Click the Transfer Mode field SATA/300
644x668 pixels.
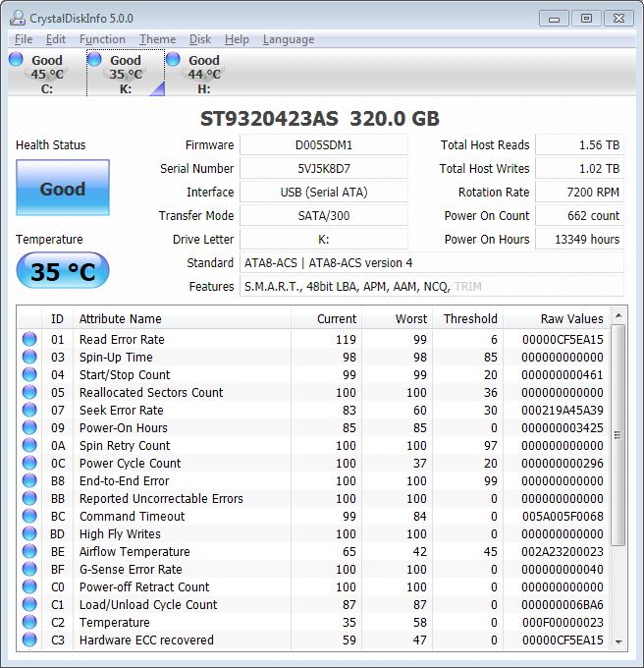point(324,216)
